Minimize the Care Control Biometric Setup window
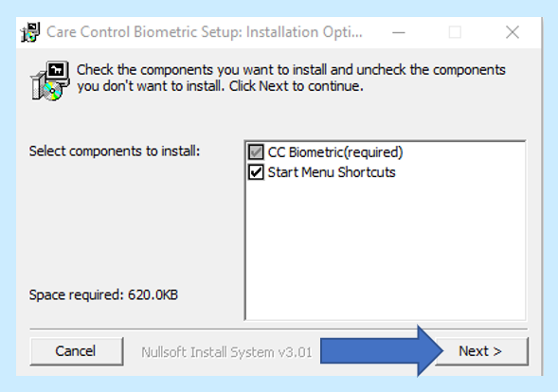Image resolution: width=558 pixels, height=392 pixels. [399, 33]
